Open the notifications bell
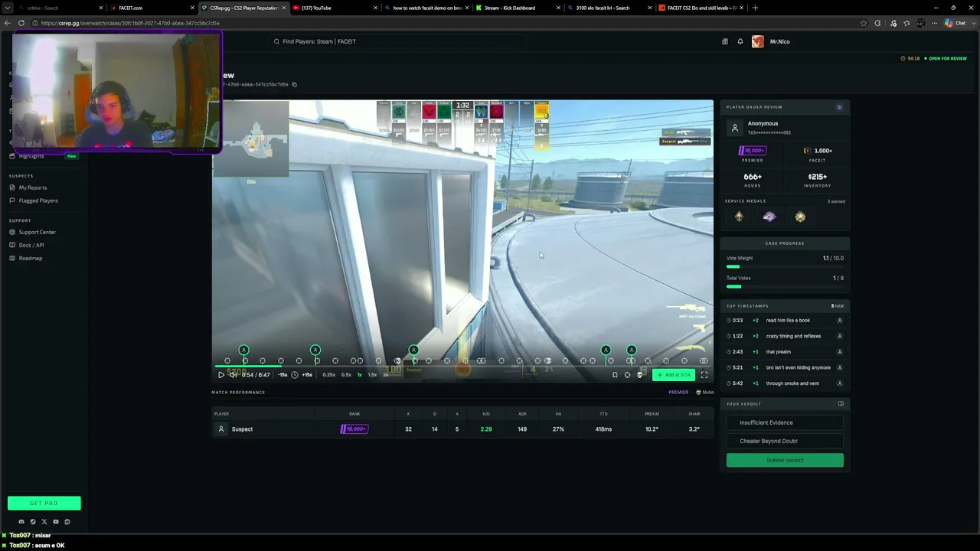 [740, 41]
